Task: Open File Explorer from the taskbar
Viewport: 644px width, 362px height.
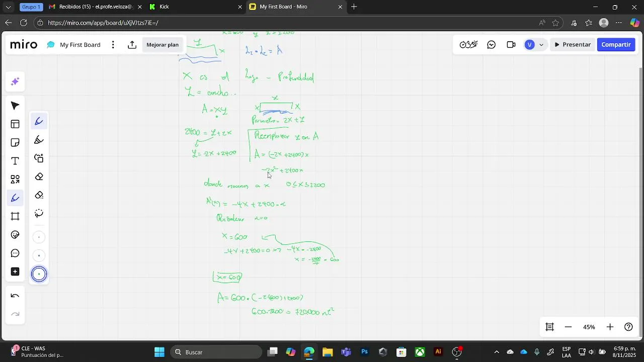Action: pos(328,352)
